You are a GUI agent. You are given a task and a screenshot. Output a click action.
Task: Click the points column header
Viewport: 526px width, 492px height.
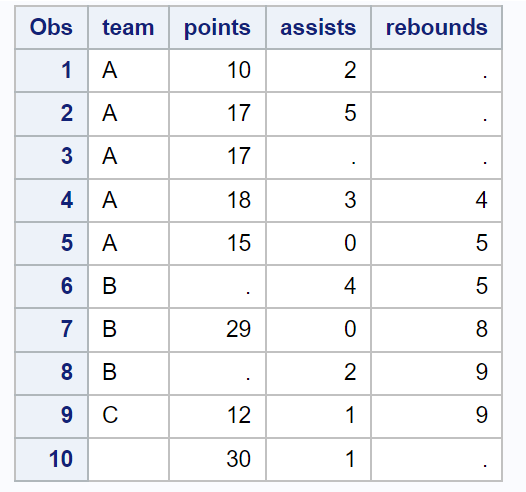[x=217, y=27]
